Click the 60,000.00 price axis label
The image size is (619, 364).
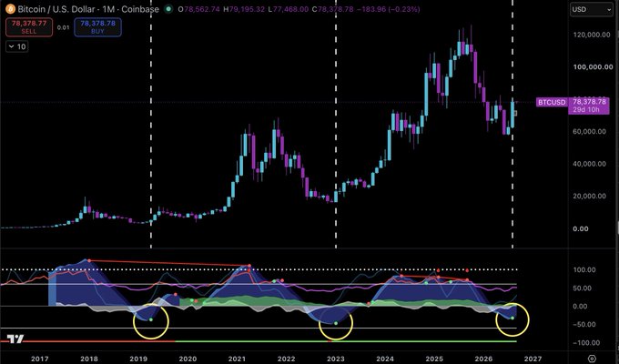[x=589, y=131]
